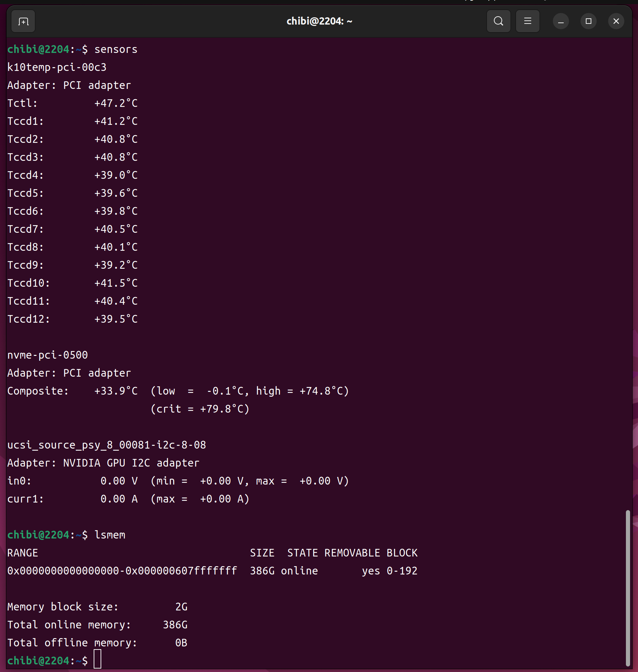Click the Tctl +47.2°C reading
The width and height of the screenshot is (638, 672).
[x=116, y=103]
